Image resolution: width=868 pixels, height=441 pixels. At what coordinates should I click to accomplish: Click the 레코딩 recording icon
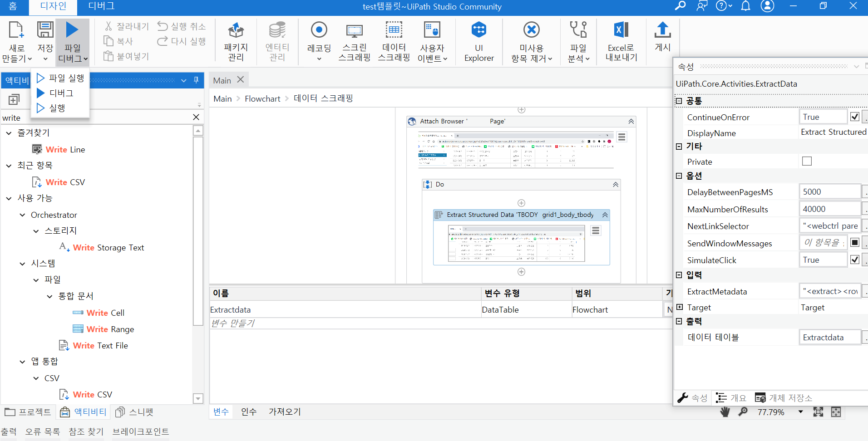pos(319,30)
